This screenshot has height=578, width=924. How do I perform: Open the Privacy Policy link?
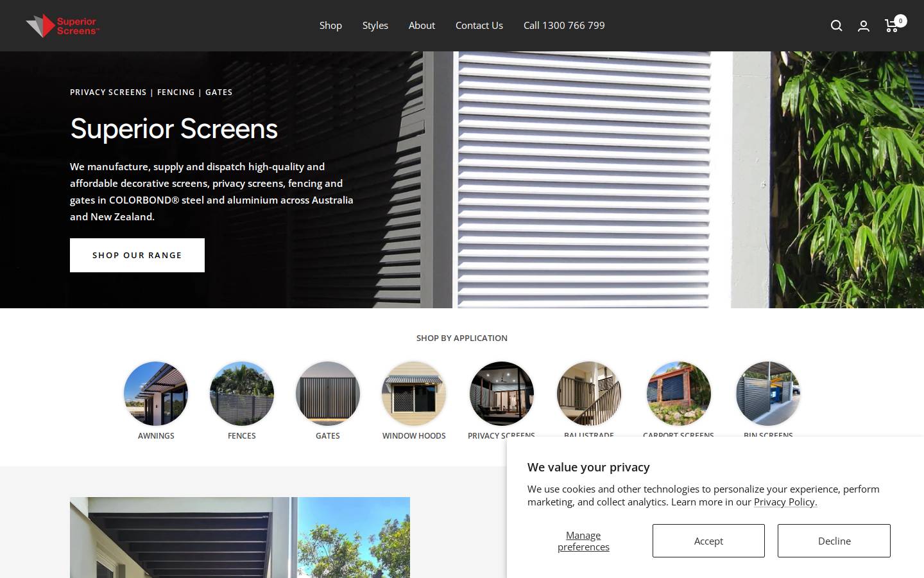785,502
